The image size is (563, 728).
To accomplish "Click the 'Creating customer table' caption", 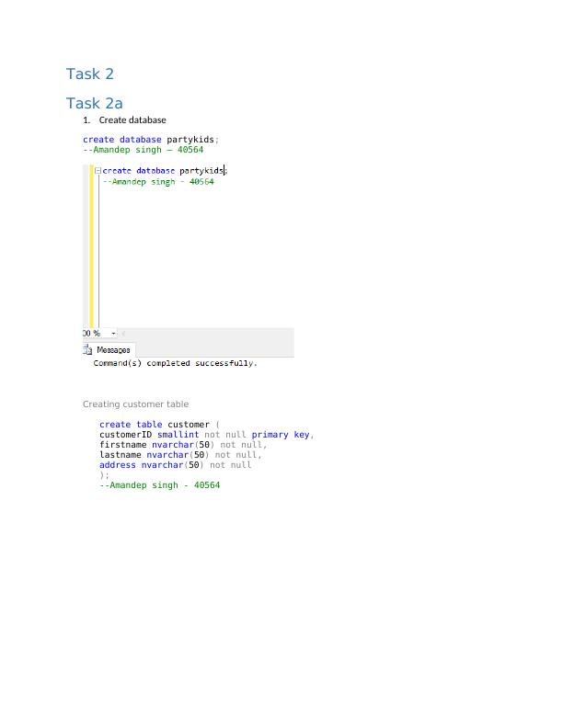I will pyautogui.click(x=135, y=404).
